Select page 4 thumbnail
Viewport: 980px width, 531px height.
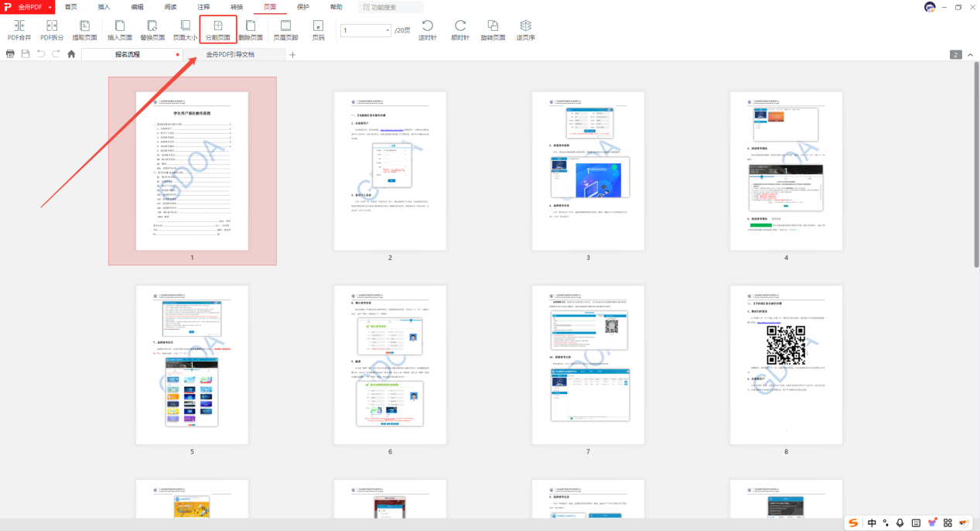click(x=786, y=171)
